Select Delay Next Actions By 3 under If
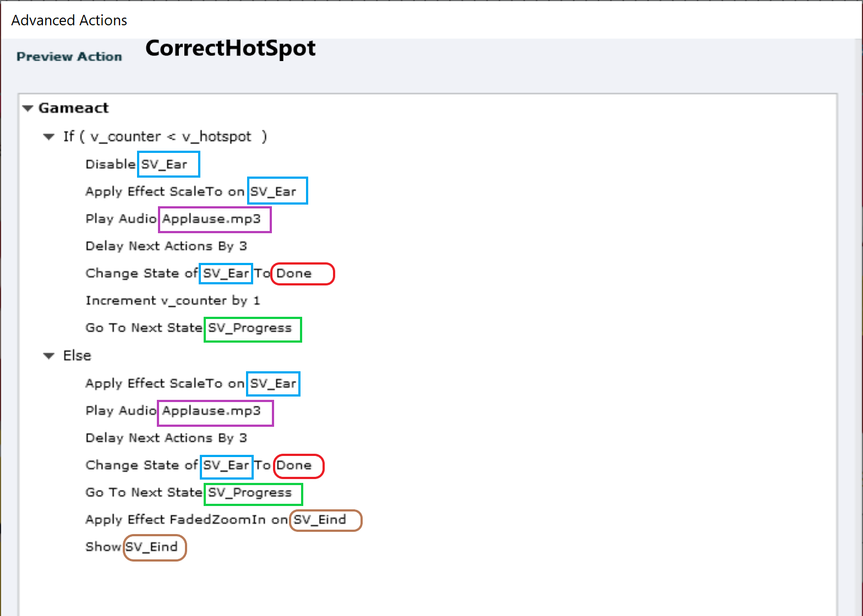863x616 pixels. 166,246
